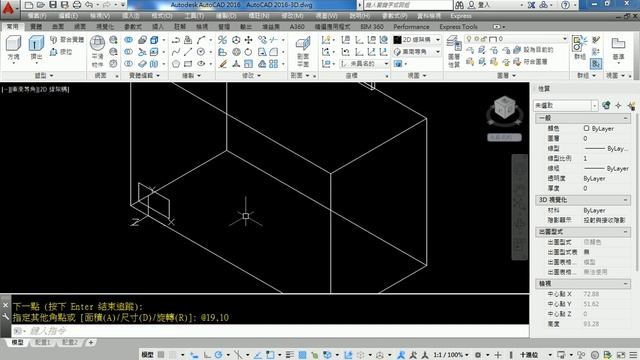The image size is (640, 360).
Task: Switch to the Express Tools ribbon tab
Action: coord(458,27)
